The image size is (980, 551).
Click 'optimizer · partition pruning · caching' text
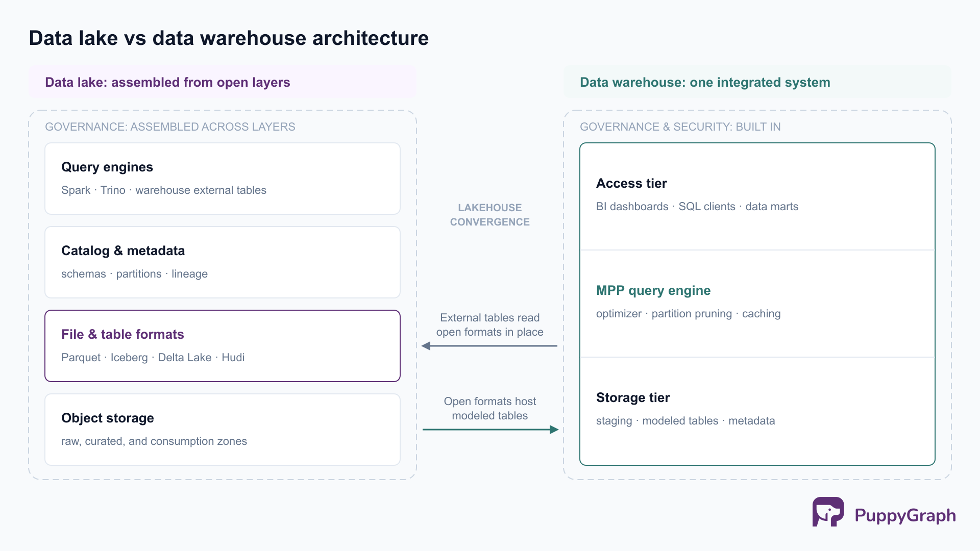pyautogui.click(x=688, y=314)
